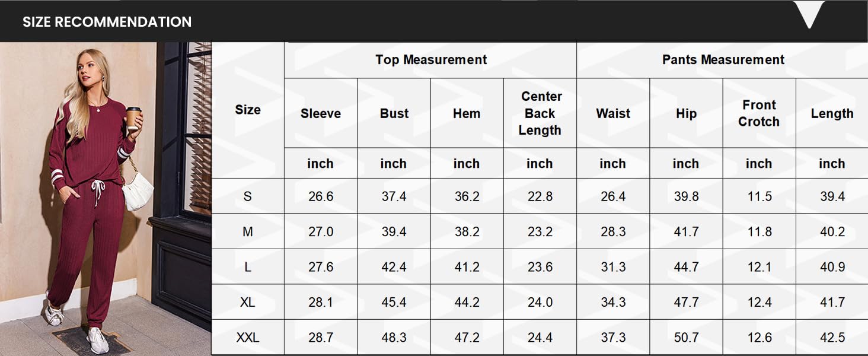The height and width of the screenshot is (356, 868).
Task: Click the white triangle icon in header
Action: click(809, 14)
